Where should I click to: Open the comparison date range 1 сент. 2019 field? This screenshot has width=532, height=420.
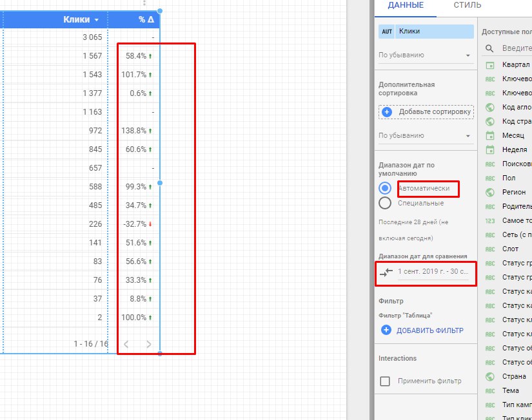click(x=433, y=272)
